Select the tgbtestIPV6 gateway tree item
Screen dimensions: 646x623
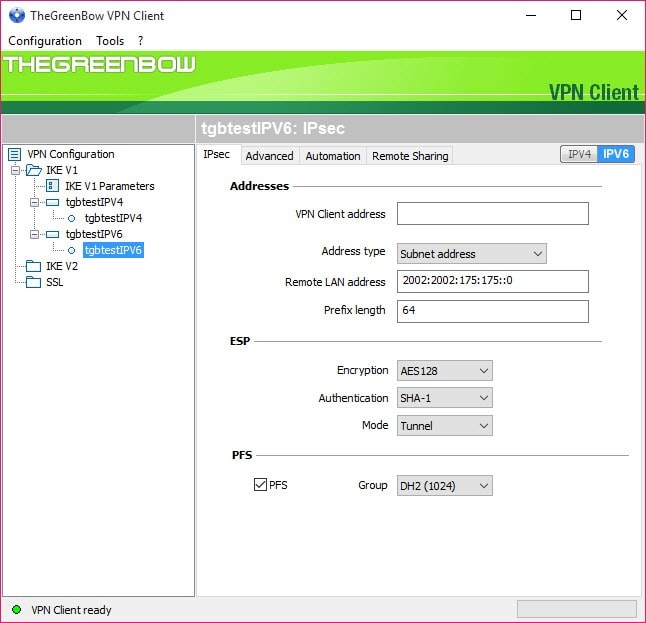tap(94, 234)
